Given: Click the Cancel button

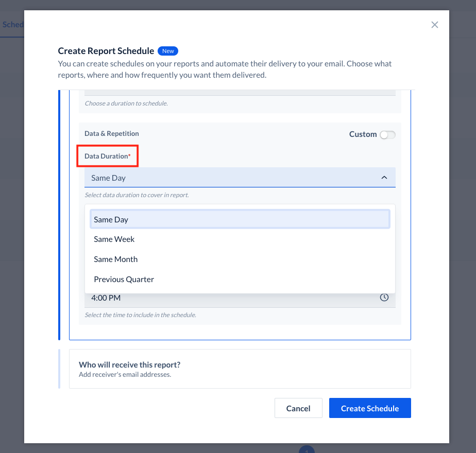Looking at the screenshot, I should tap(298, 408).
